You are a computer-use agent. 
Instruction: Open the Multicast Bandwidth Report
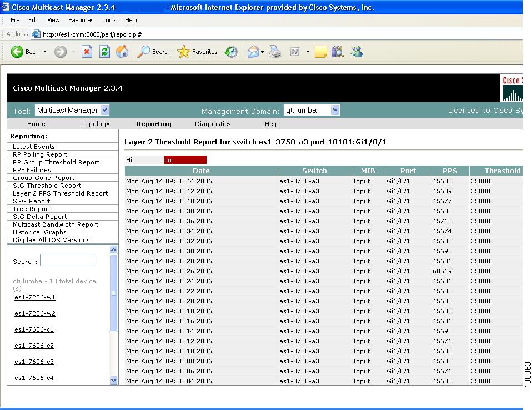56,224
